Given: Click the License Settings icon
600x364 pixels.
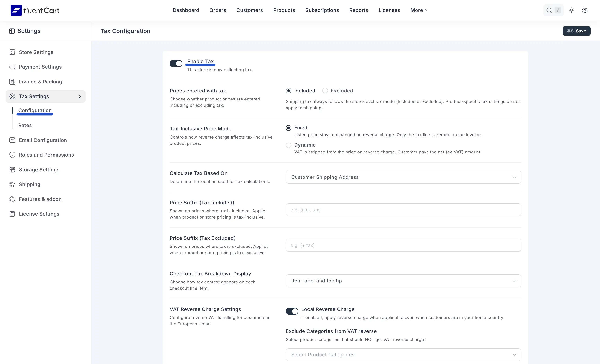Looking at the screenshot, I should 12,214.
